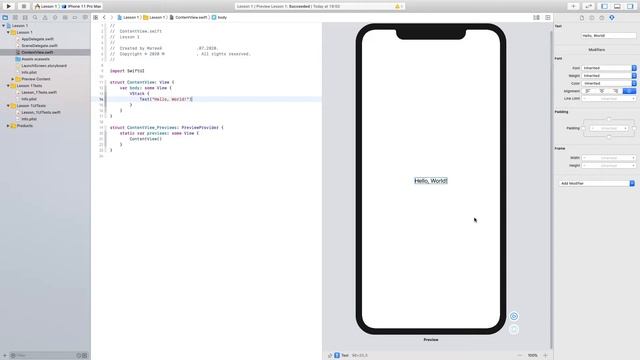Click body in the jump bar
Screen dimensions: 640x360
point(219,18)
